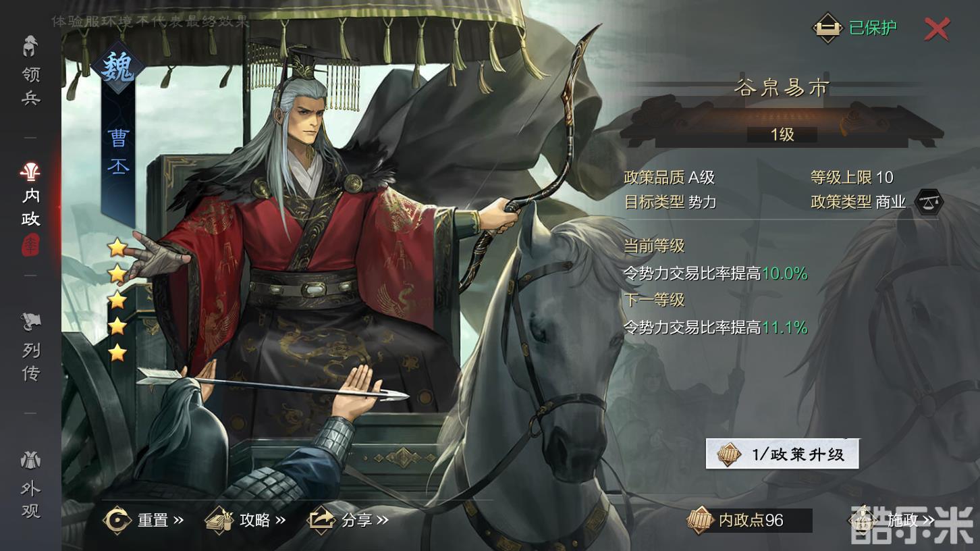Click the 分享 share icon
980x551 pixels.
(x=321, y=520)
